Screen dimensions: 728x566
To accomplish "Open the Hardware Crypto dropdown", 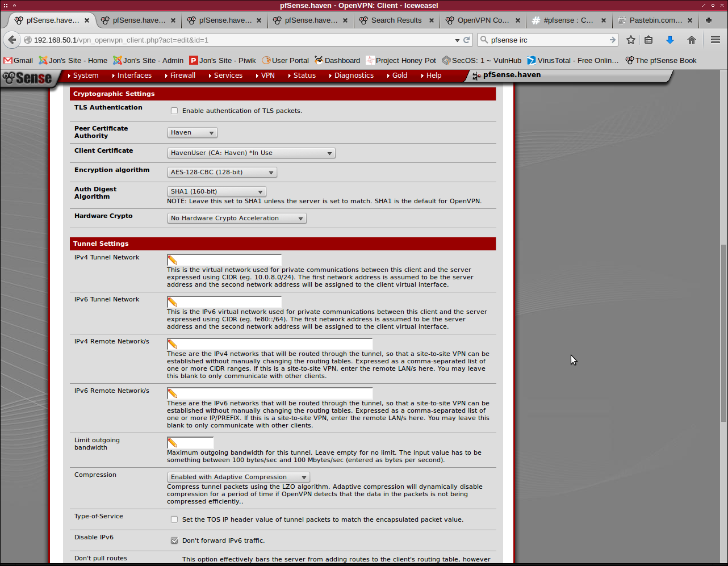I will pos(237,218).
